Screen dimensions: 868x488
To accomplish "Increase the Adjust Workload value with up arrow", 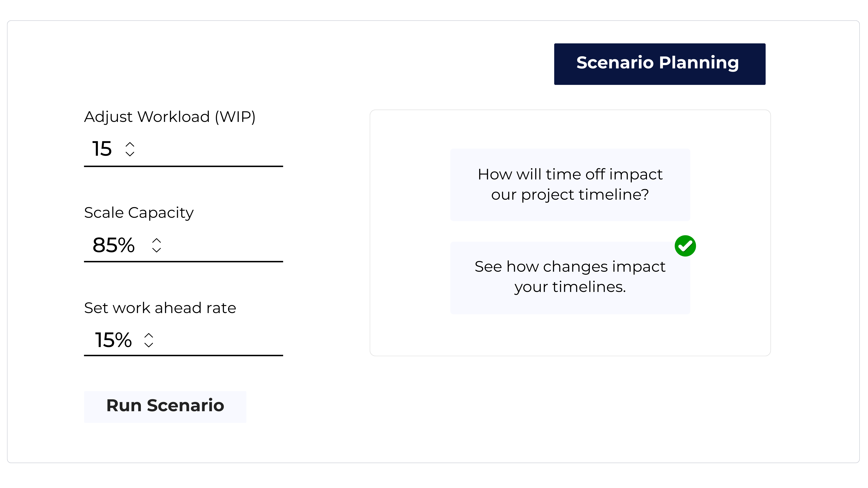I will pos(130,144).
